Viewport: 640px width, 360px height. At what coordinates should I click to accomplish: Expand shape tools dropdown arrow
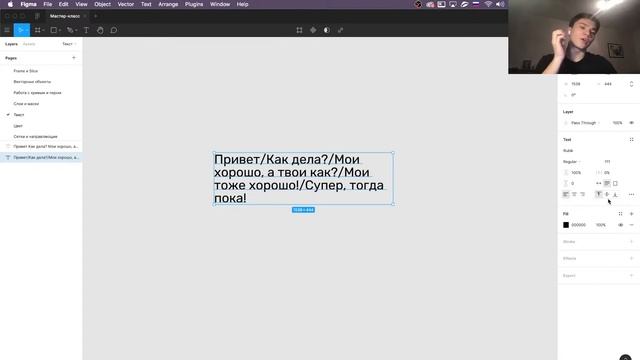coord(60,30)
